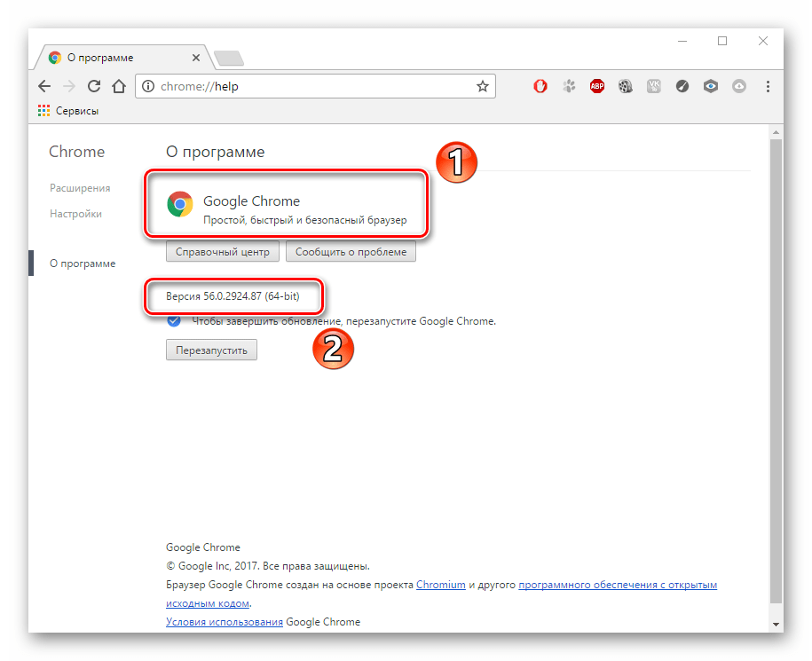
Task: Select Настройки in the sidebar
Action: 75,214
